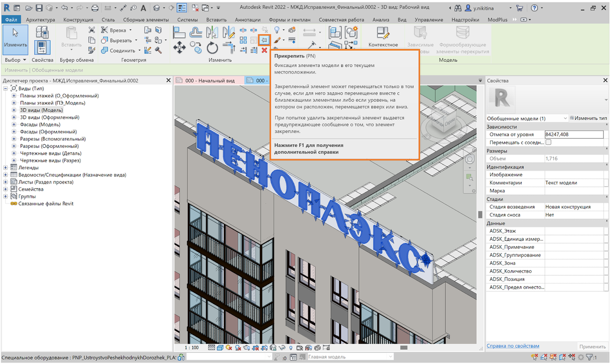The width and height of the screenshot is (612, 364).
Task: Click 'Врезка' cope button
Action: [114, 30]
